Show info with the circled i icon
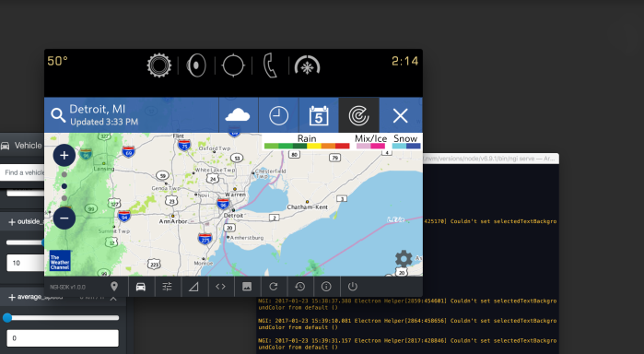Viewport: 644px width, 354px height. 326,287
